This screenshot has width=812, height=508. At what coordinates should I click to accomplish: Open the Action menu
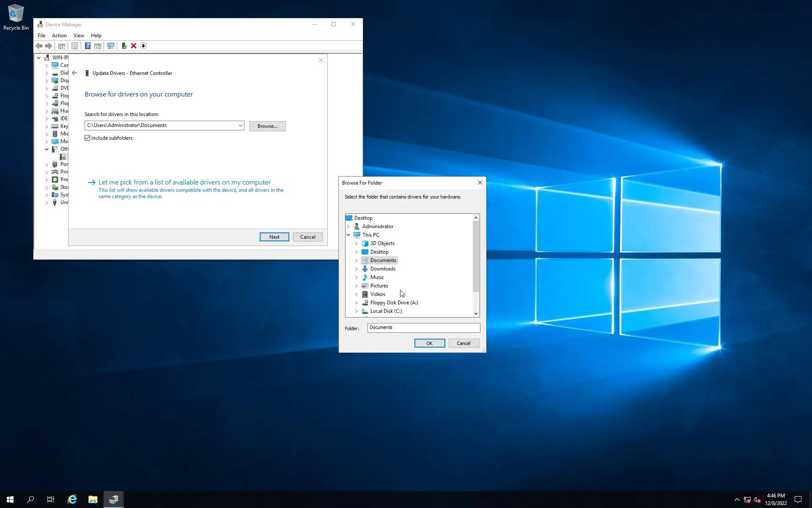coord(59,36)
